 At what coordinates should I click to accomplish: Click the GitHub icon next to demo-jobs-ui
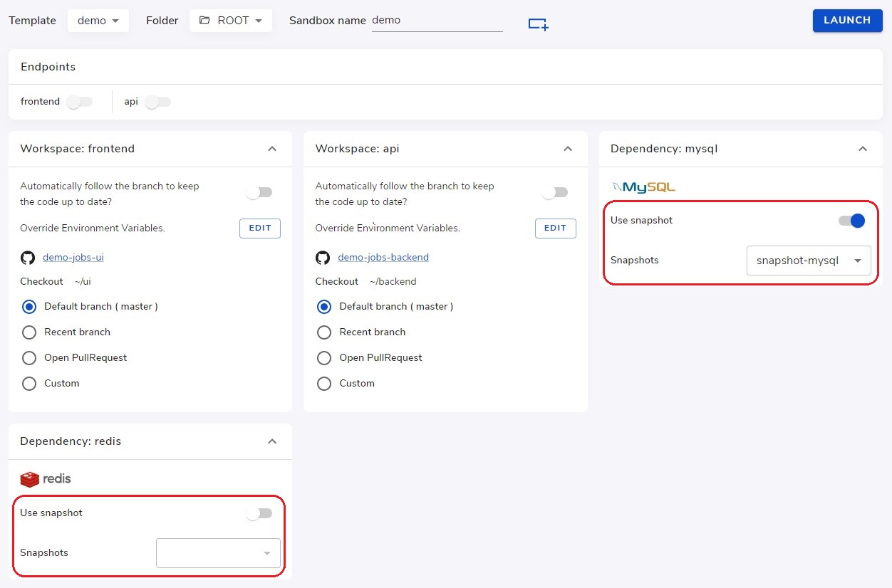28,258
